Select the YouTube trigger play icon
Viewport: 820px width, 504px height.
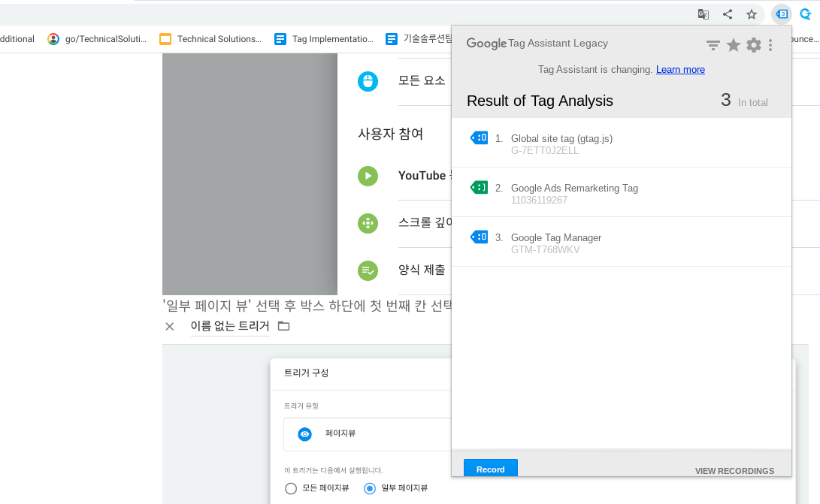[368, 177]
